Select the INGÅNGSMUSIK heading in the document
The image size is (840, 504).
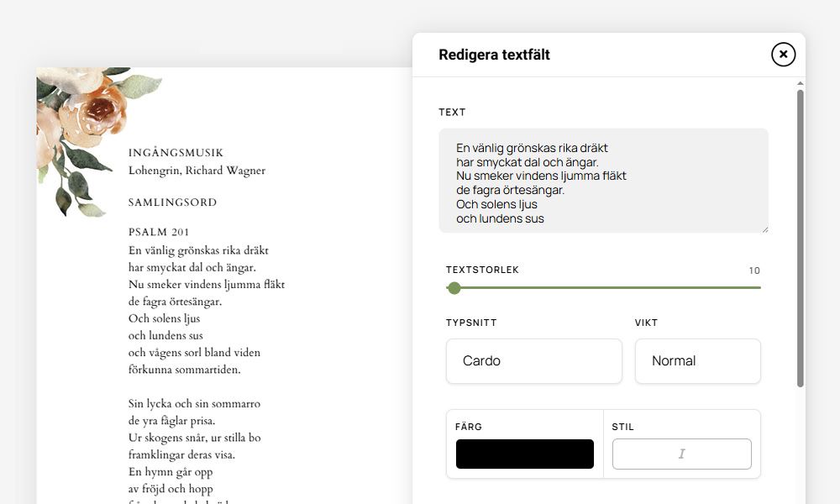click(176, 153)
